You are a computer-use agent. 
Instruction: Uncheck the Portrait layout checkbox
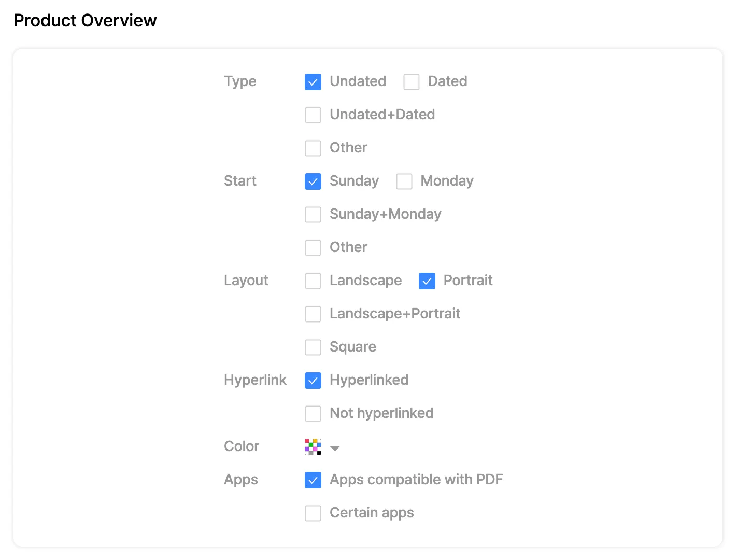pos(427,281)
